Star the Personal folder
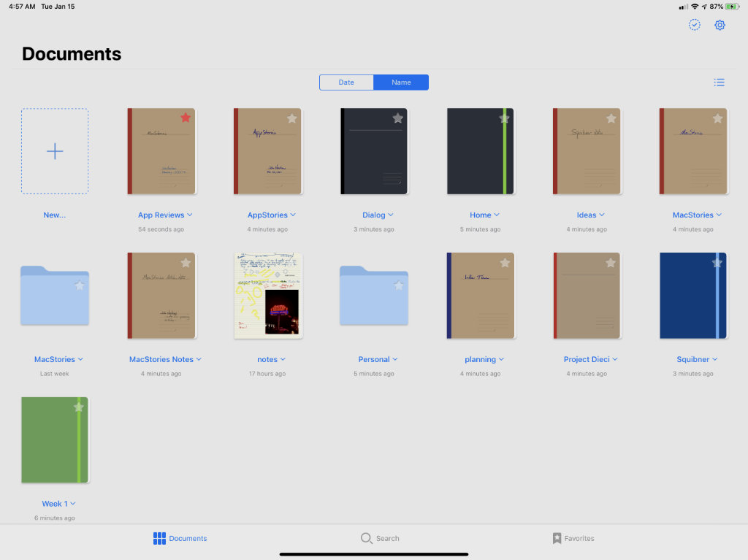 tap(398, 285)
